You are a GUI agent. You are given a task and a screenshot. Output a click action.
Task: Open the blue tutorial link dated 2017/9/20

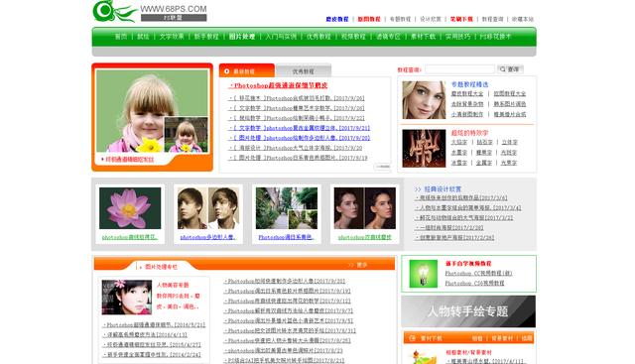[x=299, y=138]
